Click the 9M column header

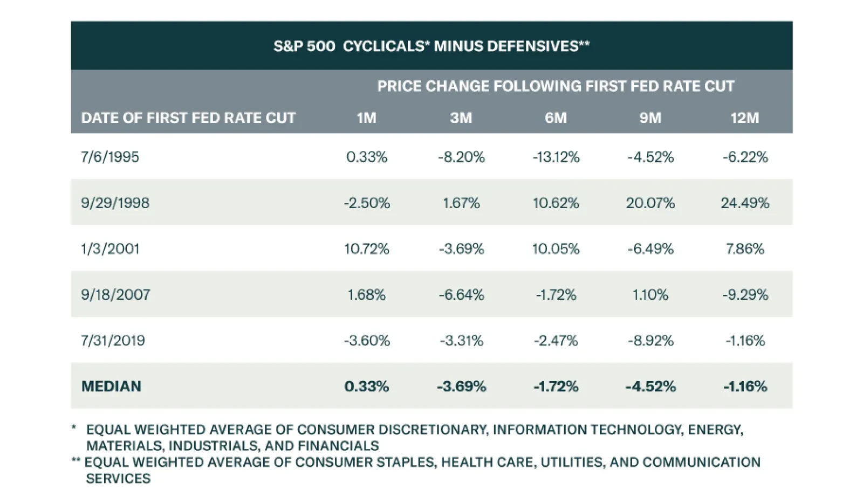coord(650,118)
